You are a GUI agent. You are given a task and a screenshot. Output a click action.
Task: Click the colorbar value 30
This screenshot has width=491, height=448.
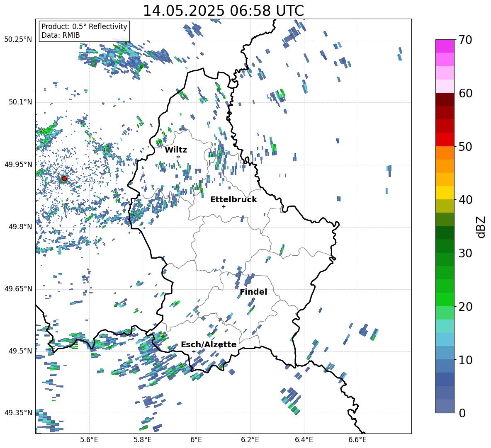click(465, 253)
